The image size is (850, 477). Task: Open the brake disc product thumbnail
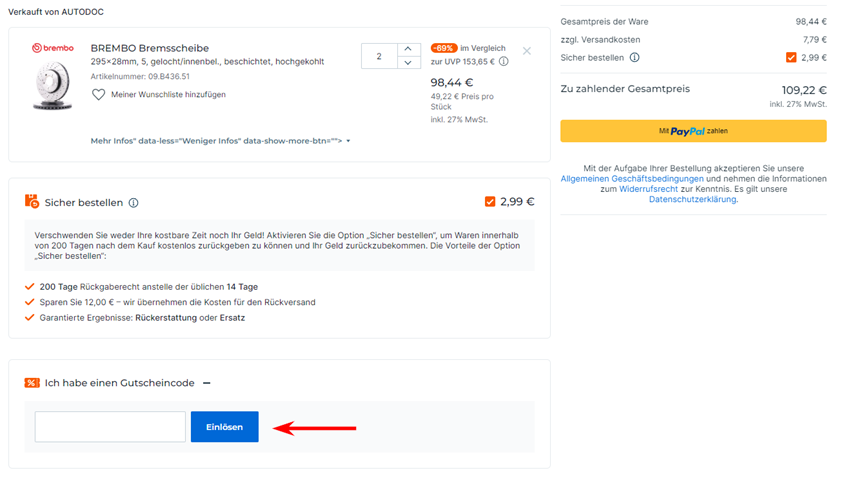pyautogui.click(x=53, y=86)
